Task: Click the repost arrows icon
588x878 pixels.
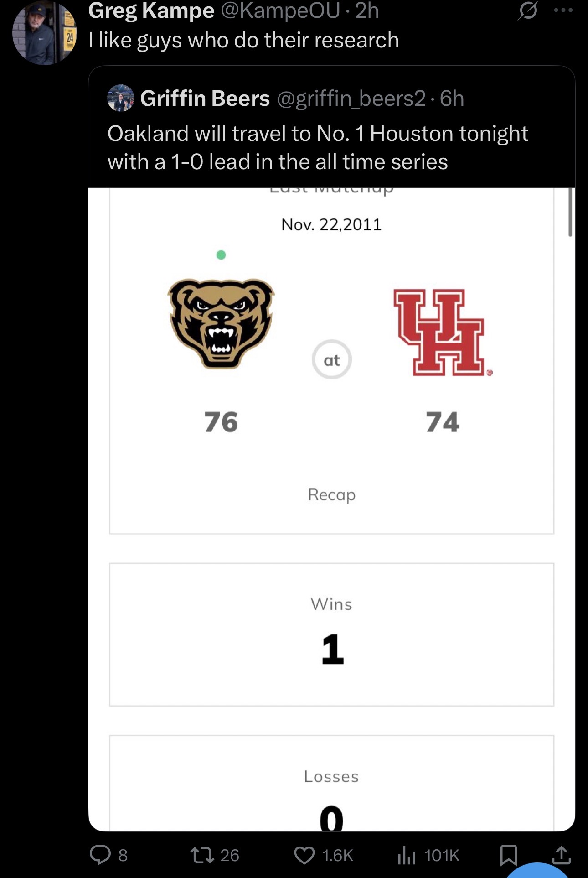Action: (202, 855)
